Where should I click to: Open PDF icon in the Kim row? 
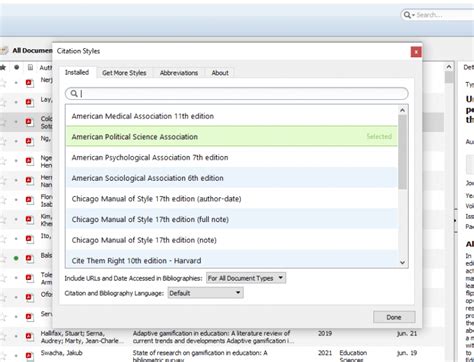click(x=29, y=219)
